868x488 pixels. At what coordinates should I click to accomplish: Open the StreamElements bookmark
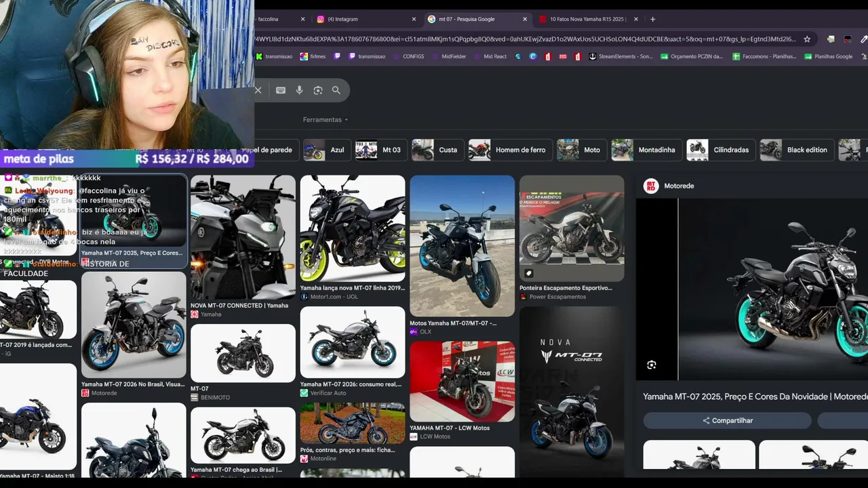click(620, 56)
